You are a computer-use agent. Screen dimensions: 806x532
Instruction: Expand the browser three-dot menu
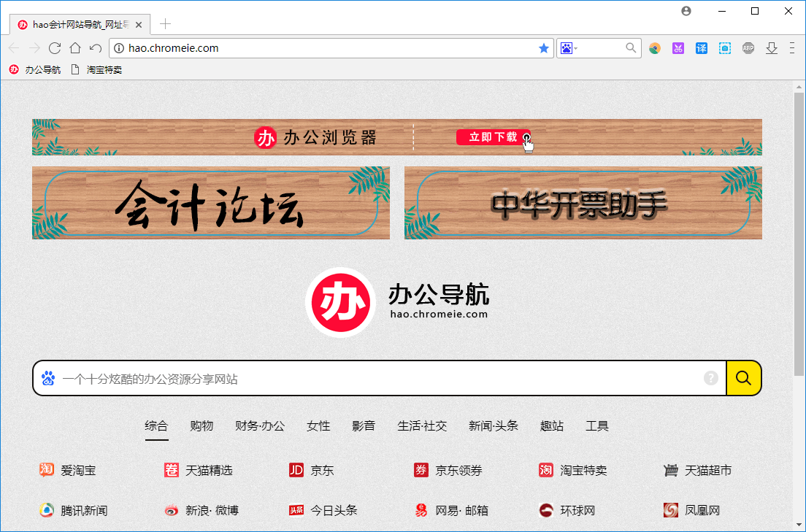(x=792, y=48)
